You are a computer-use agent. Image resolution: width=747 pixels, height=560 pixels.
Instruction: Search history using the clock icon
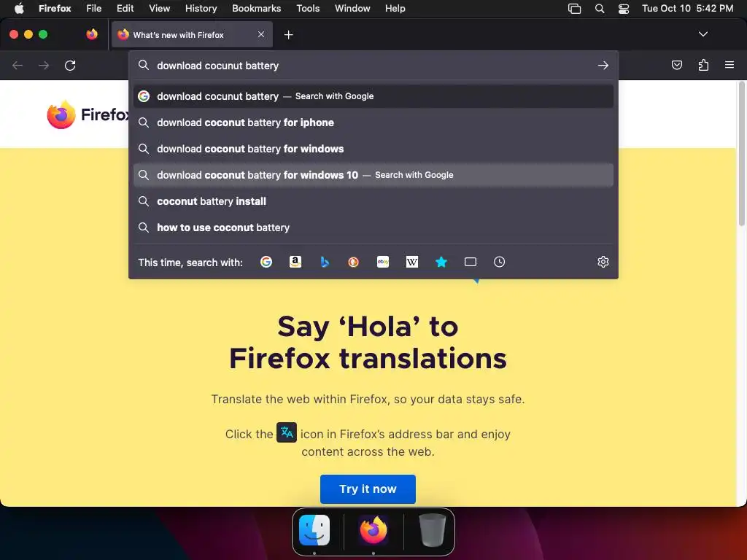[499, 262]
